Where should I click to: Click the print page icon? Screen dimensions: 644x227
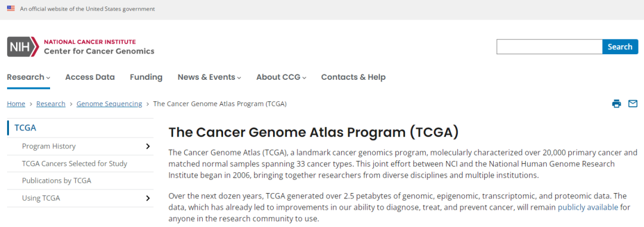pyautogui.click(x=617, y=104)
